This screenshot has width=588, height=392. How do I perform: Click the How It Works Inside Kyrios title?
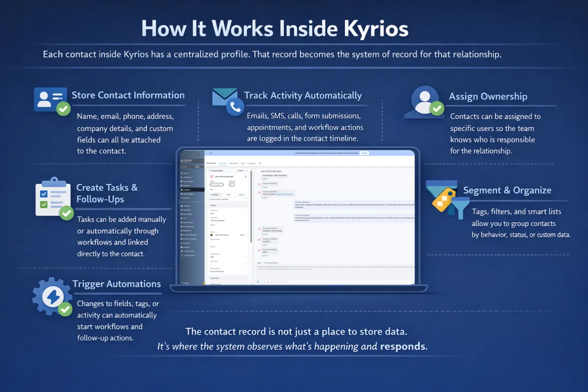275,28
